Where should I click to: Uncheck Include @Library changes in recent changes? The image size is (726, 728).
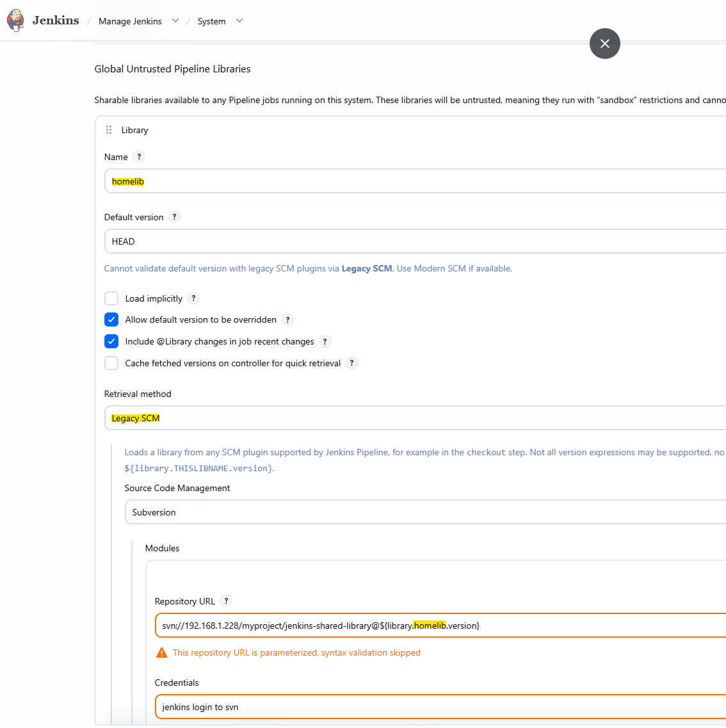pyautogui.click(x=111, y=342)
